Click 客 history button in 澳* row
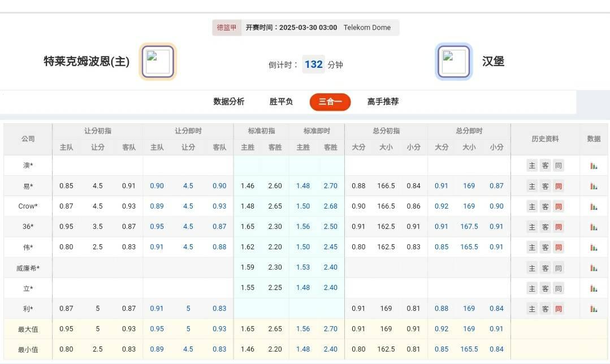Screen dimensions: 610x364 pos(545,166)
